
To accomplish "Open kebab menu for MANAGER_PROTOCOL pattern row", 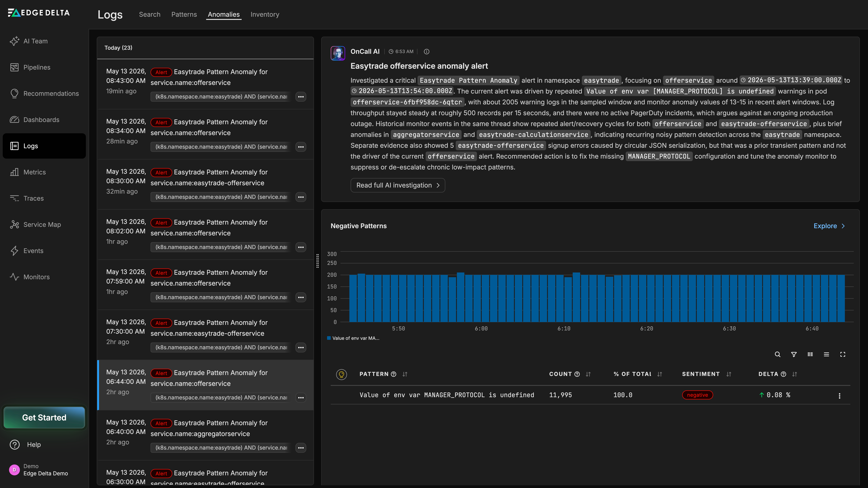I will [839, 396].
